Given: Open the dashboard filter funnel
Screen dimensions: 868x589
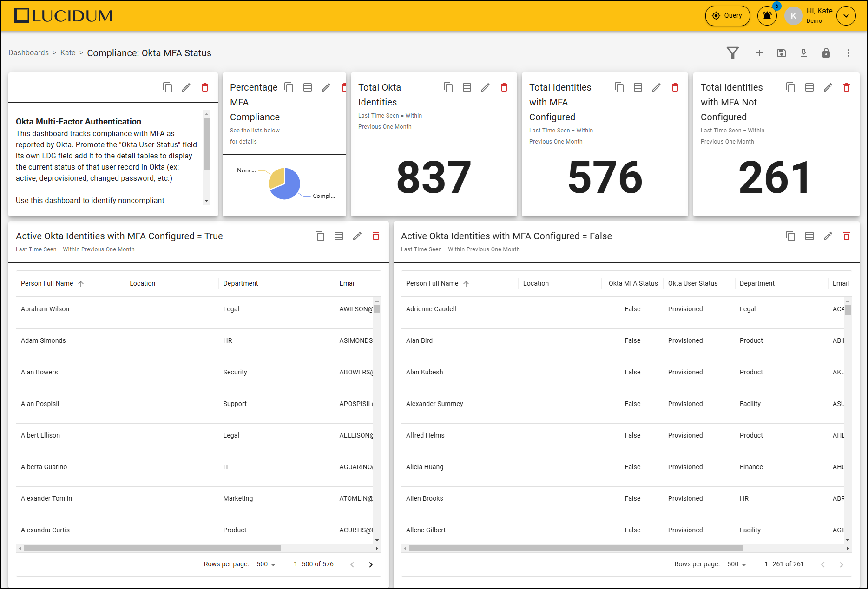Looking at the screenshot, I should coord(733,53).
